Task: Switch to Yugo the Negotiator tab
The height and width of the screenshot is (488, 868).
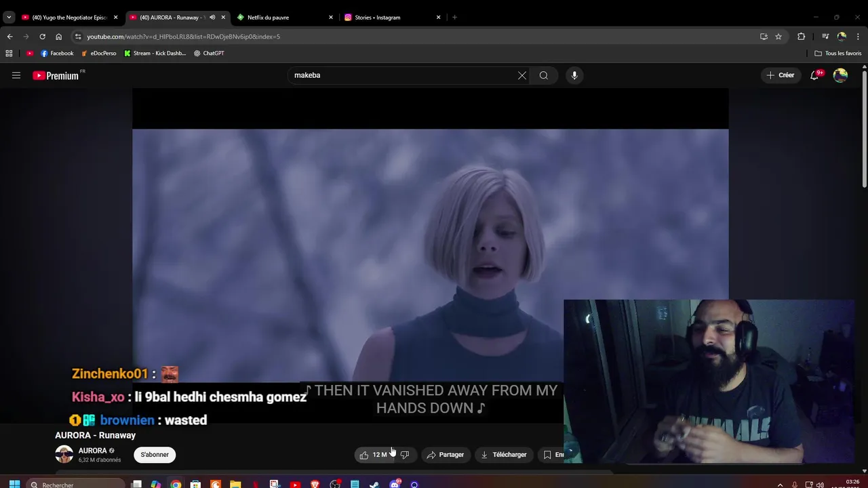Action: point(68,18)
